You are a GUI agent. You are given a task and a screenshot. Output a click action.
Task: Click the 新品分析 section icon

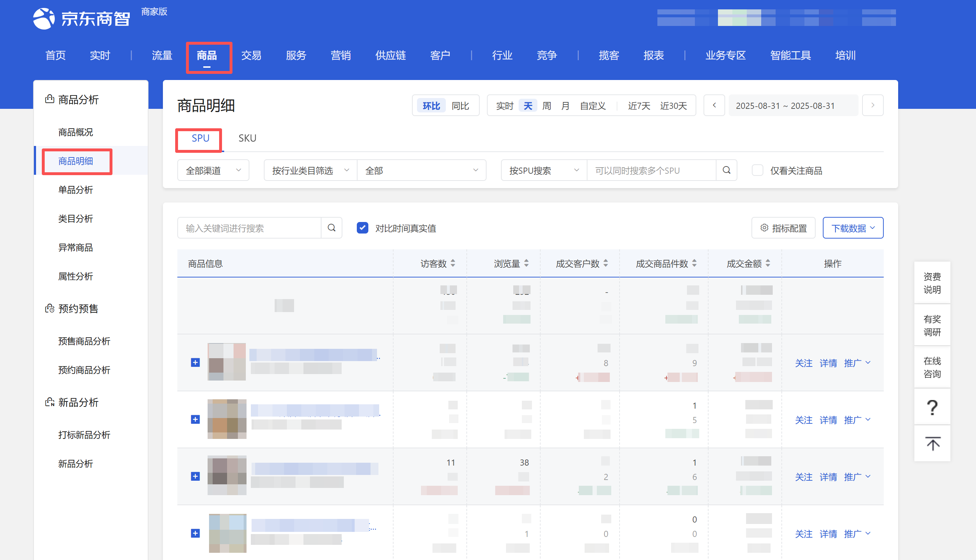point(50,402)
